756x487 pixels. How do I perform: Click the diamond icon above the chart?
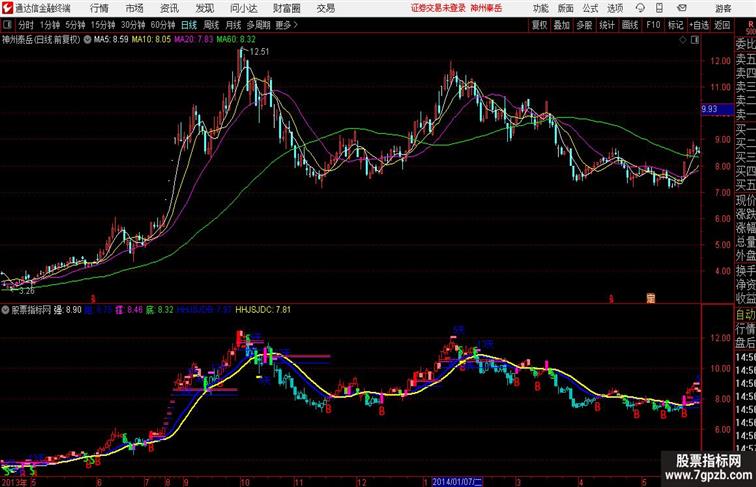click(683, 41)
